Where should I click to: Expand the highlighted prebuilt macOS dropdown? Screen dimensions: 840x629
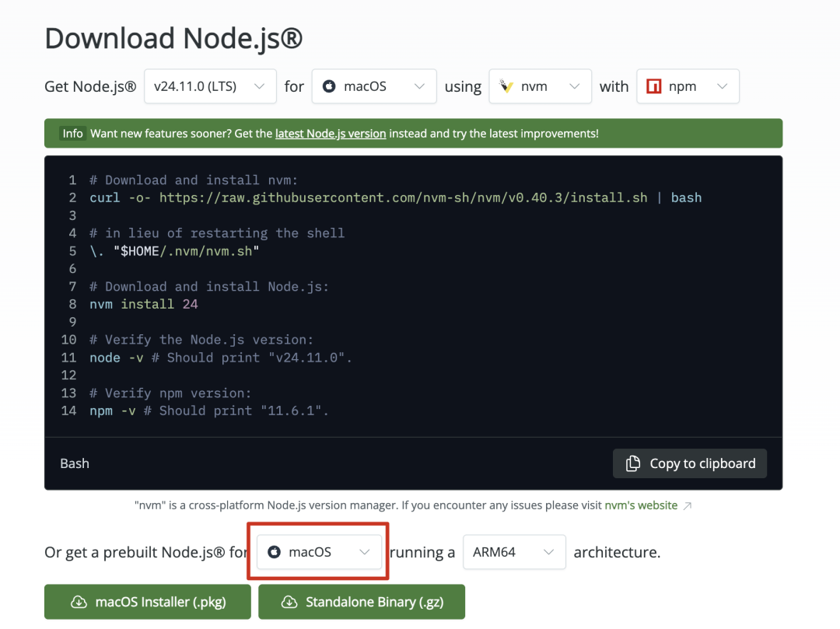click(318, 552)
